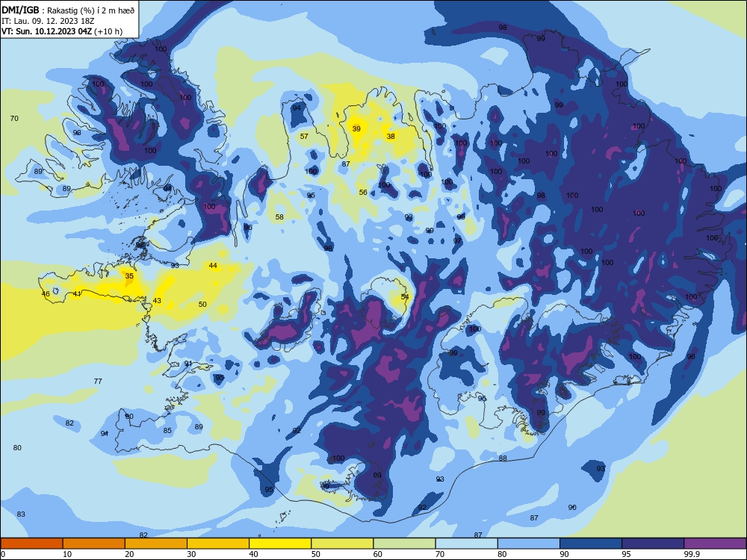This screenshot has height=560, width=747.
Task: Click the humidity value 88 on the map
Action: (503, 458)
